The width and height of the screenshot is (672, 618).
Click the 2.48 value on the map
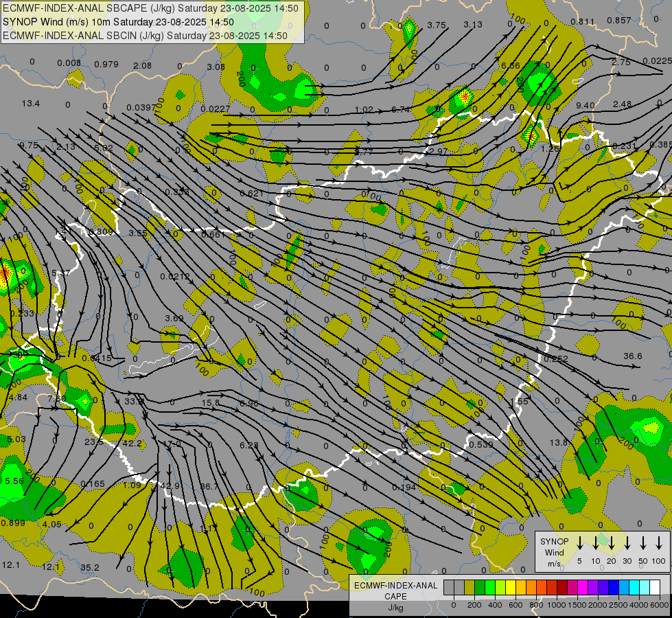(622, 104)
